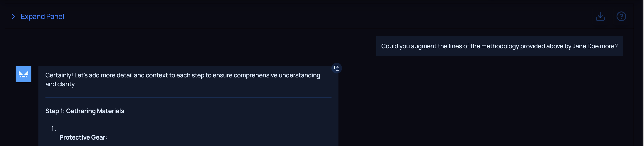
Task: Click the Expand Panel label
Action: coord(42,17)
